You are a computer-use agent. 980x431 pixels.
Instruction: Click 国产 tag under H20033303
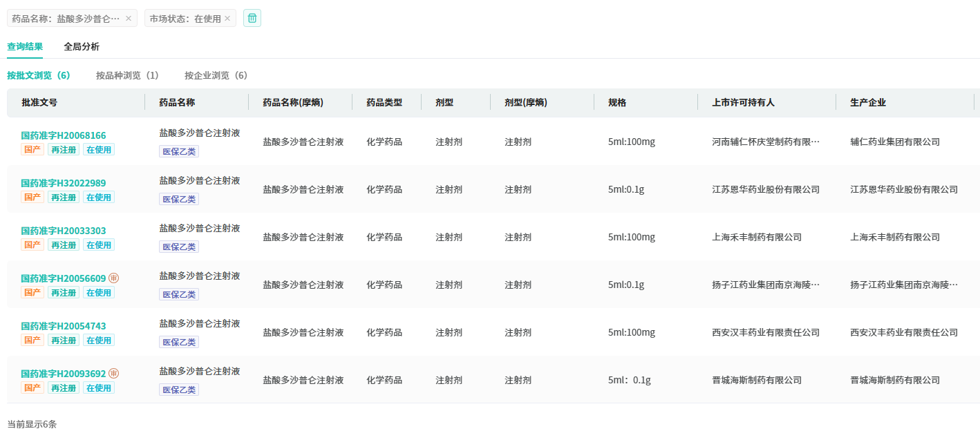[x=32, y=245]
